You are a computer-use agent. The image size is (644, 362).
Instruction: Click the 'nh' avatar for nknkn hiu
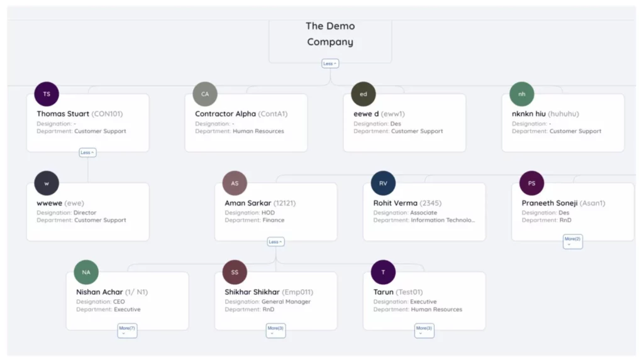point(522,94)
